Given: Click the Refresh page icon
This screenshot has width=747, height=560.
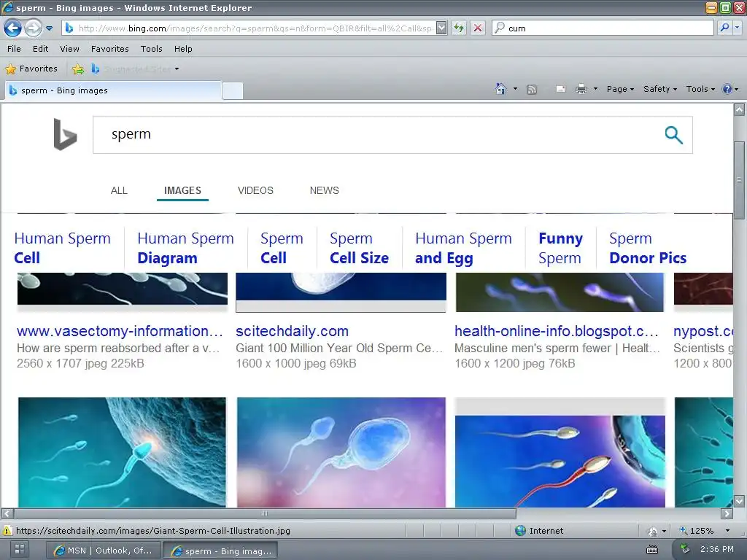Looking at the screenshot, I should [x=459, y=28].
